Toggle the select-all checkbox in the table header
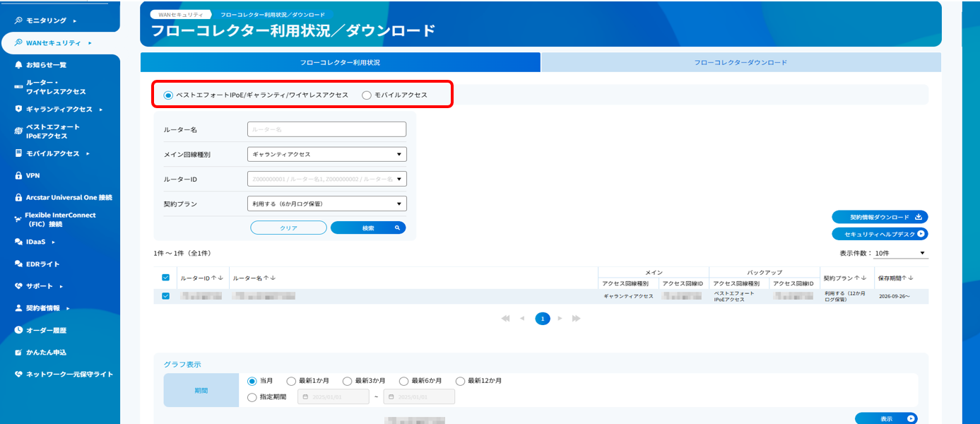980x424 pixels. [x=165, y=278]
